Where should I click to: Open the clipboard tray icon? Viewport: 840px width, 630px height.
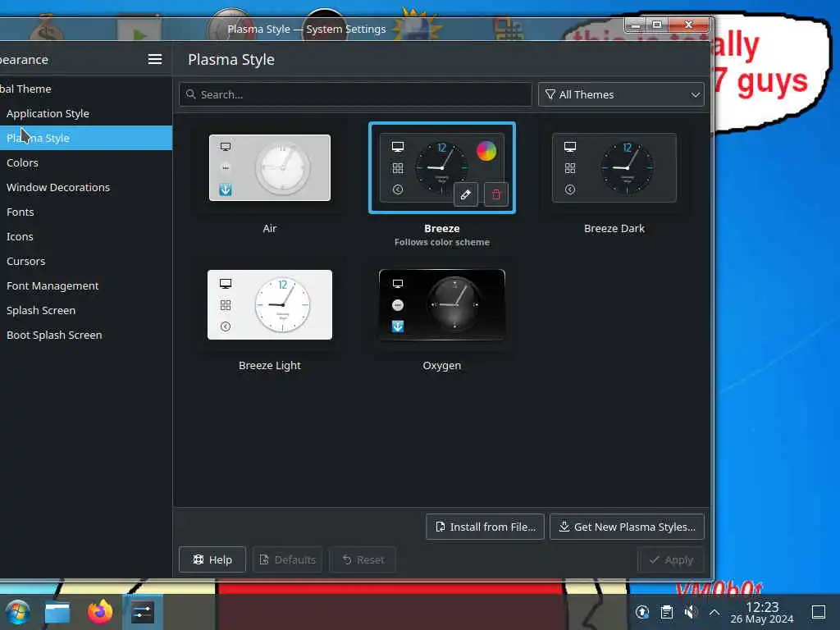pyautogui.click(x=666, y=612)
